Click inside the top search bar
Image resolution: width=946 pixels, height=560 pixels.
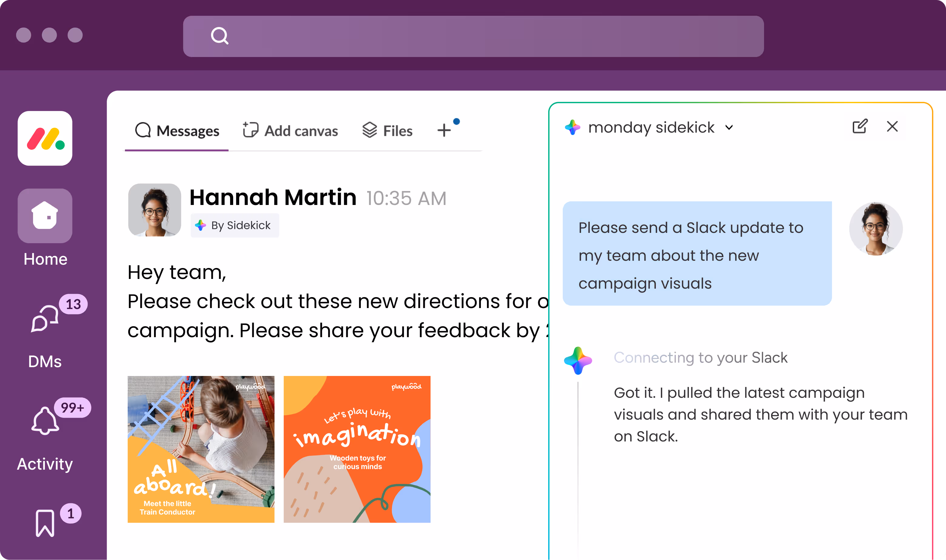[x=491, y=36]
